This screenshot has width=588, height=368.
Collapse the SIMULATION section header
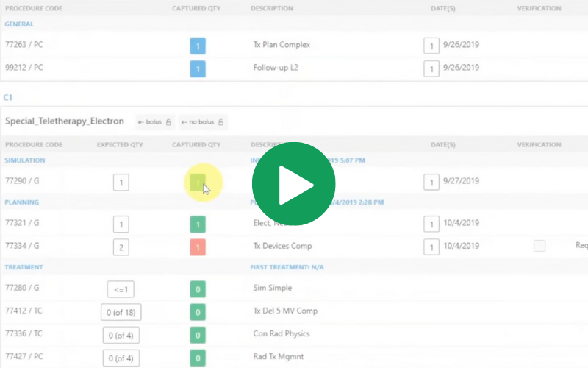click(x=25, y=160)
